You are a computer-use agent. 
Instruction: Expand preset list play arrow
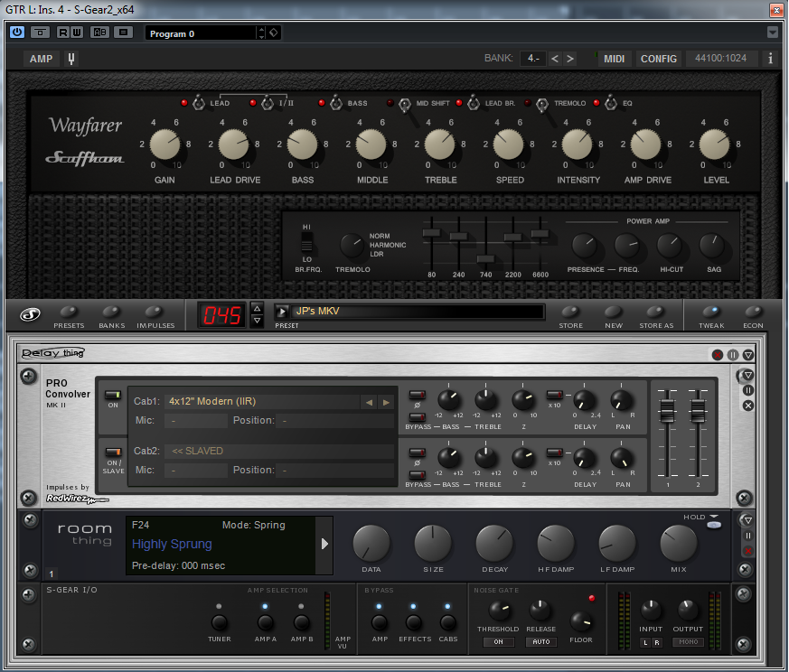coord(282,312)
